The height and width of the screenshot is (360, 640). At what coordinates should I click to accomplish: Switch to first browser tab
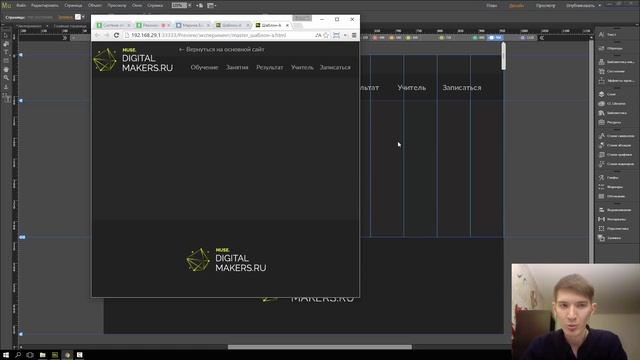[x=113, y=25]
